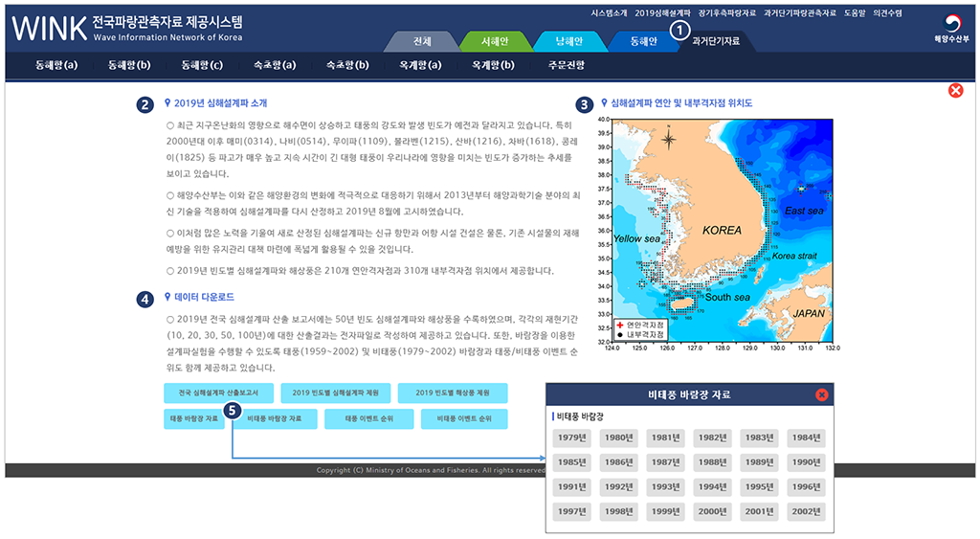This screenshot has width=980, height=539.
Task: Click the 해양수산부 ministry emblem
Action: pos(952,28)
